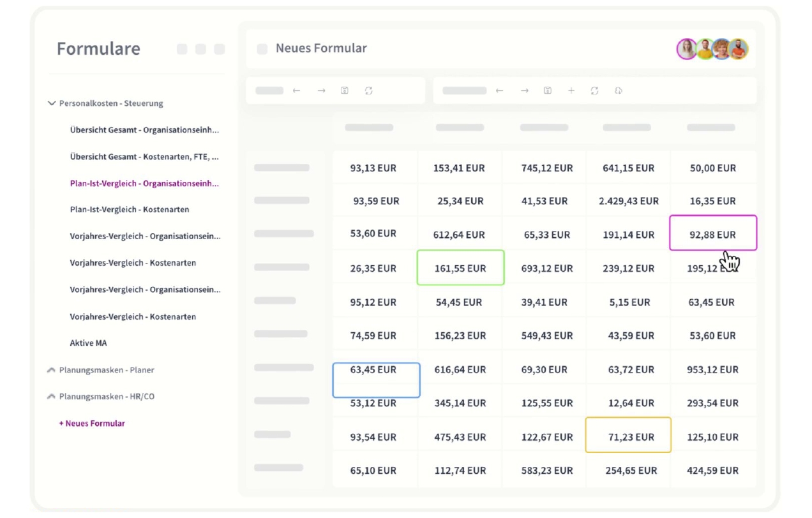This screenshot has width=812, height=518.
Task: Click the plus icon in the right toolbar
Action: pyautogui.click(x=571, y=91)
